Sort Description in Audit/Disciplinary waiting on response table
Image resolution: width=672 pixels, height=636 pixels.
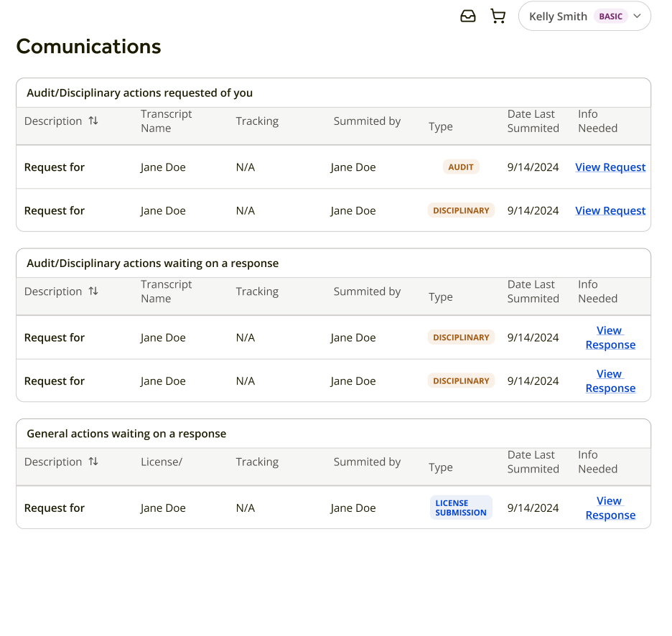93,291
